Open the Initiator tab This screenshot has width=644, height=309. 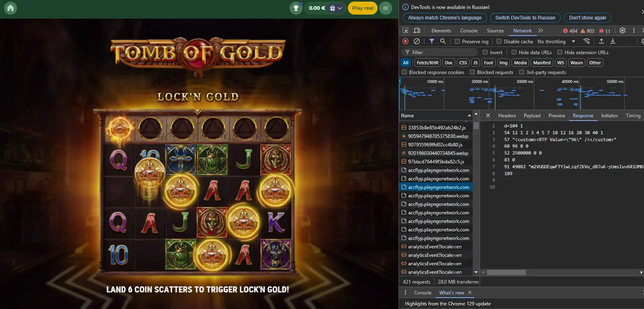point(609,116)
